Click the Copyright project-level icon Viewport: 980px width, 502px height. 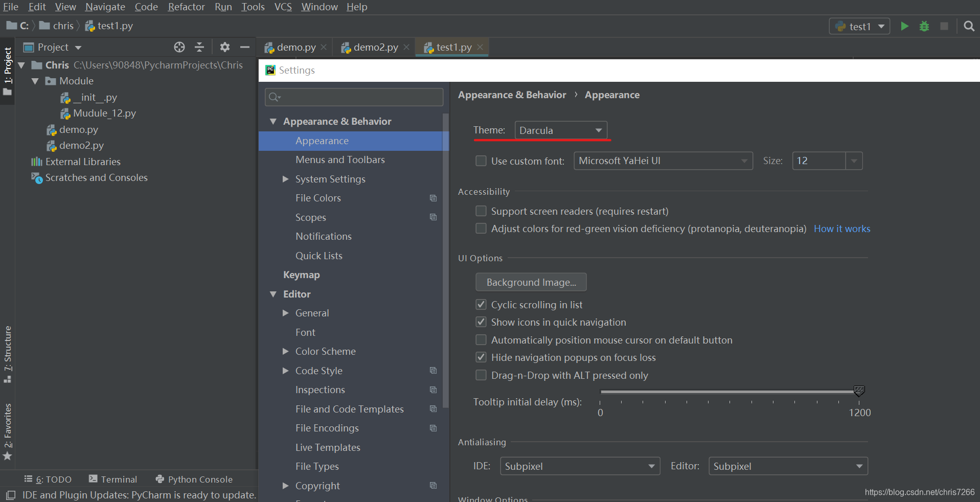tap(433, 486)
